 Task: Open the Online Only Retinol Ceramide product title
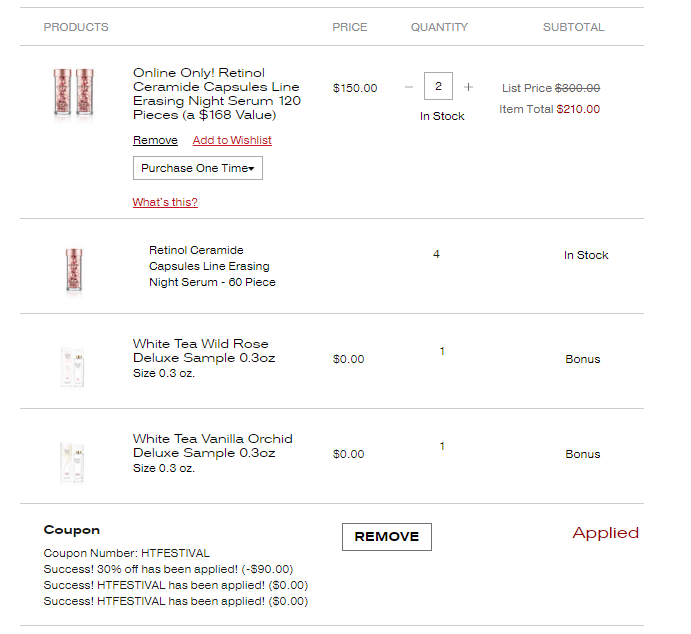click(x=217, y=94)
